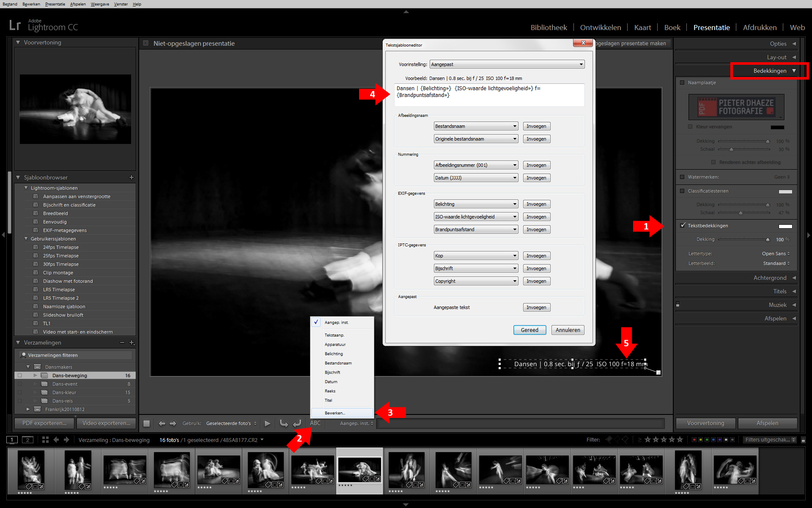Screen dimensions: 812x508
Task: Expand the Achtergrond panel
Action: [769, 278]
